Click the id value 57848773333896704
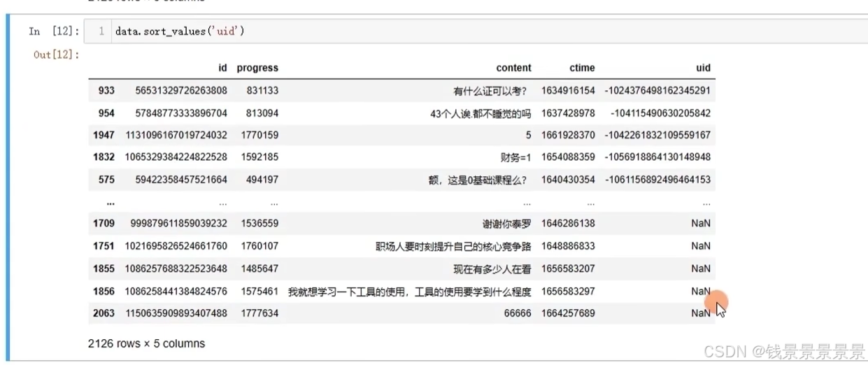The width and height of the screenshot is (868, 365). (x=181, y=113)
